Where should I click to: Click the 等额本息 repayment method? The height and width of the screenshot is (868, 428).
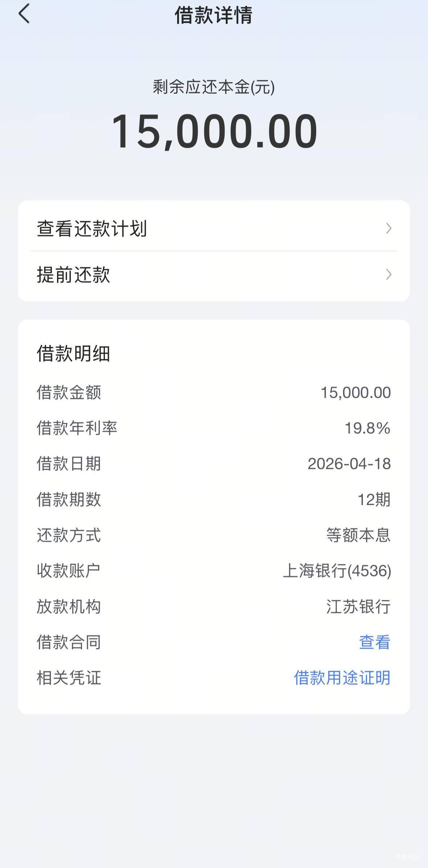tap(358, 535)
